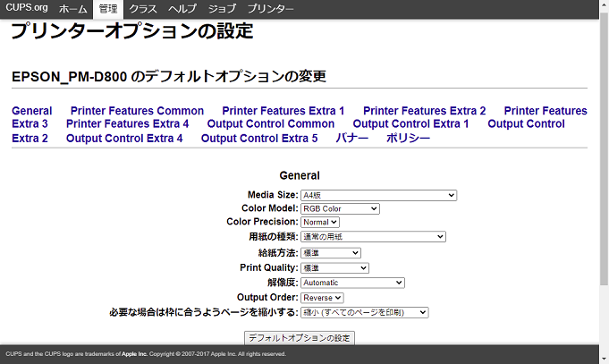609x364 pixels.
Task: Click the デフォルトオプションの設定 button
Action: (300, 338)
